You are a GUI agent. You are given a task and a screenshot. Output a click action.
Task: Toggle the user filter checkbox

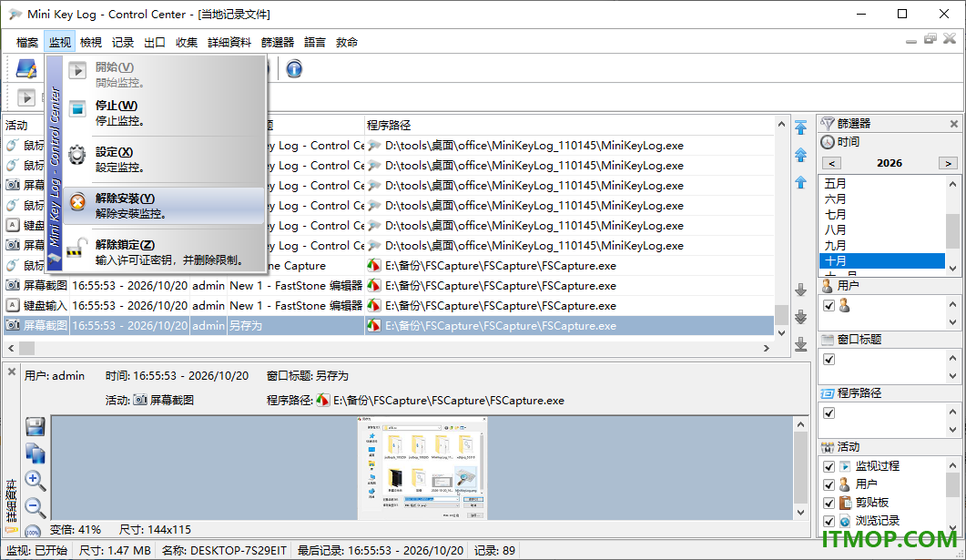[x=829, y=306]
